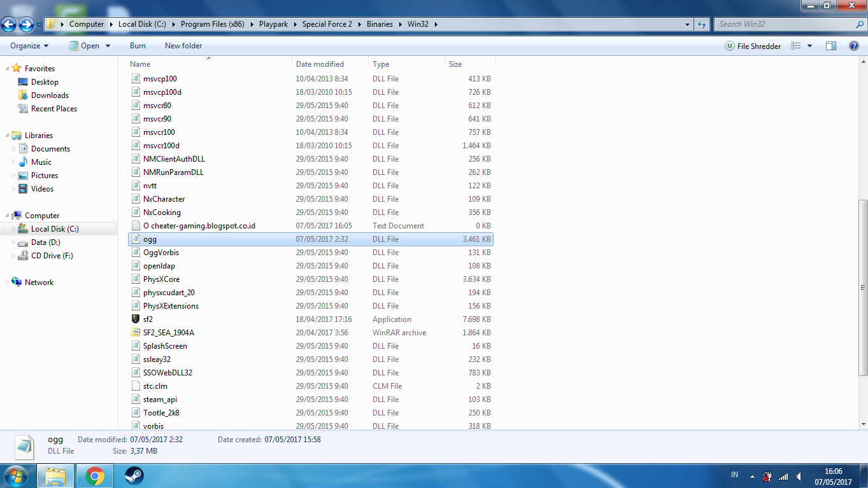The height and width of the screenshot is (488, 868).
Task: Collapse the Libraries group
Action: pos(7,136)
